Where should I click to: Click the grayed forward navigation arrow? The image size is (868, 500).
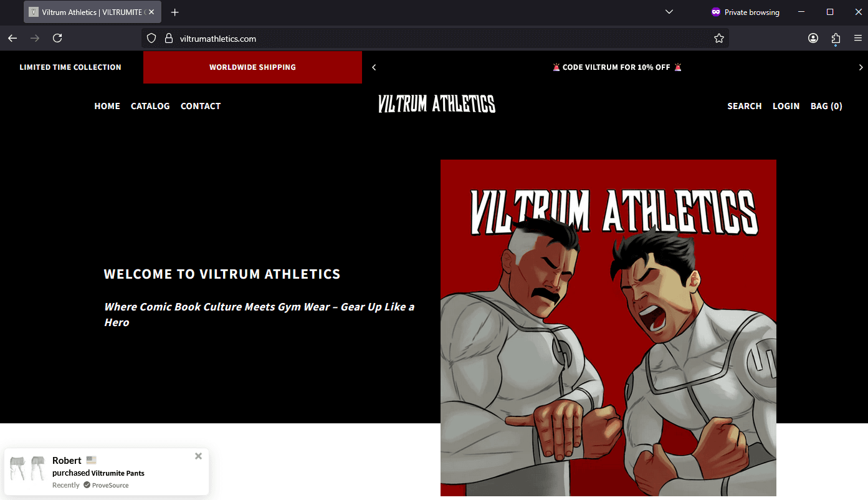34,38
